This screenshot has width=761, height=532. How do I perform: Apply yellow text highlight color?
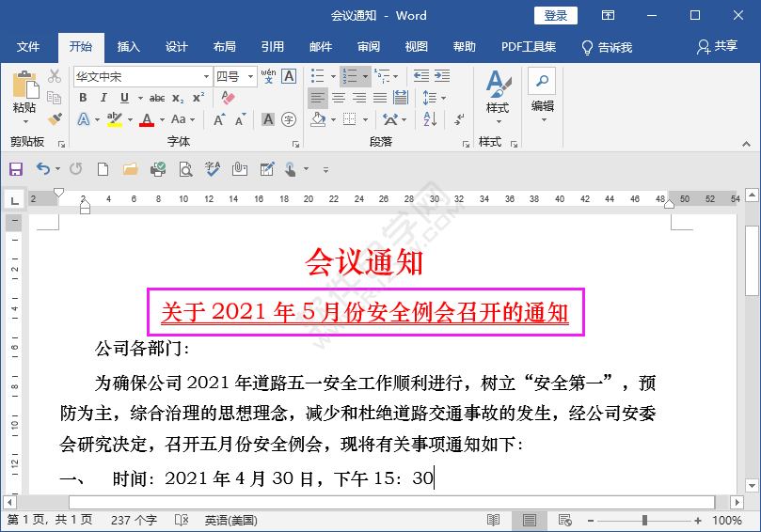coord(115,118)
